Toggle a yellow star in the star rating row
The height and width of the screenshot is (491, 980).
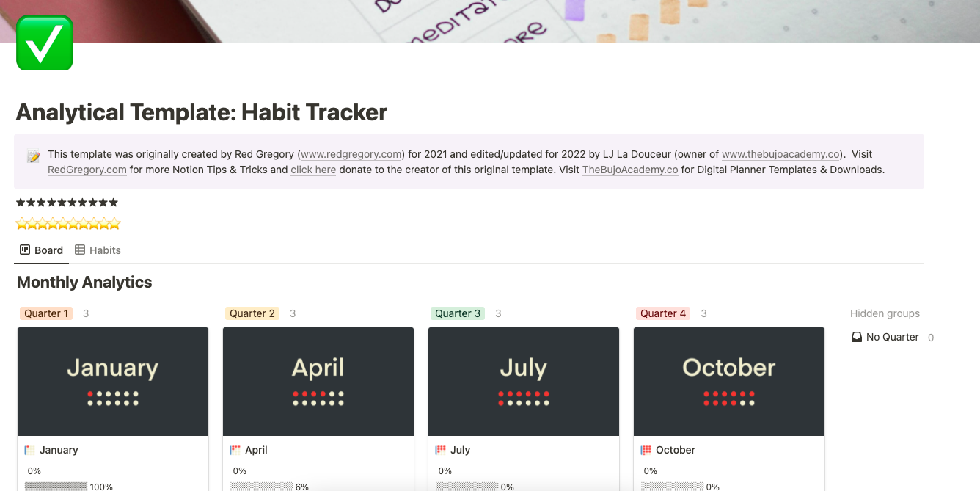pos(22,222)
